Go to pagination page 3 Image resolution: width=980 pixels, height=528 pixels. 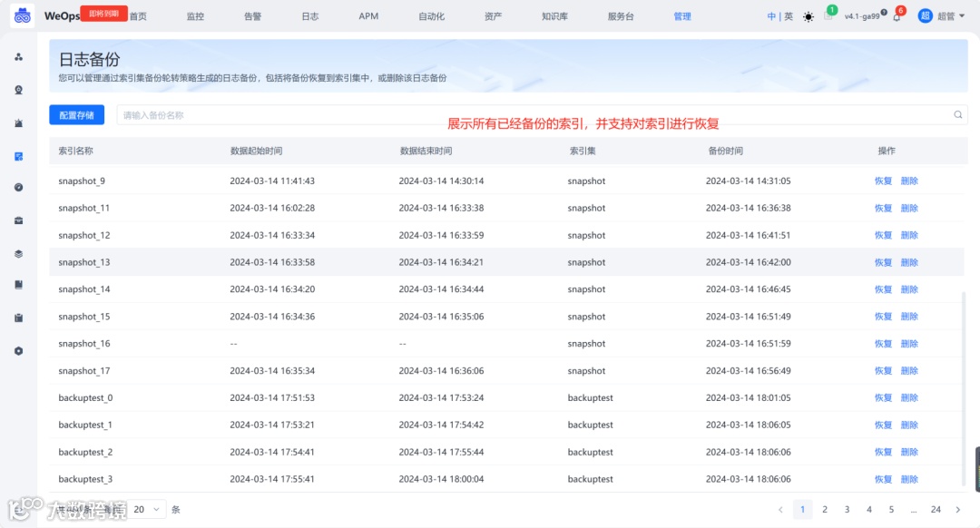click(847, 509)
